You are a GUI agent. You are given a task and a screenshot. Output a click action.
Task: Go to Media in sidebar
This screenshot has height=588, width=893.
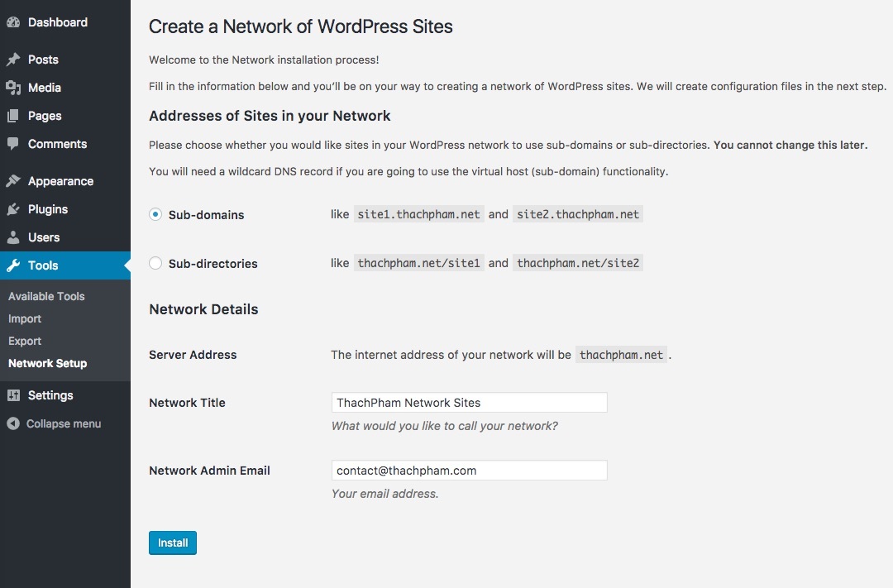(x=65, y=88)
